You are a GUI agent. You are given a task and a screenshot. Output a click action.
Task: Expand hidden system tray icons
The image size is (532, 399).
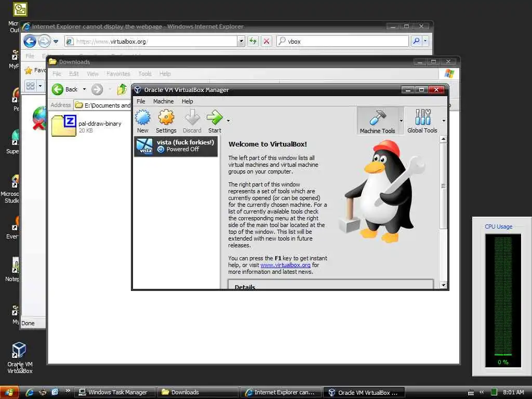tap(482, 392)
